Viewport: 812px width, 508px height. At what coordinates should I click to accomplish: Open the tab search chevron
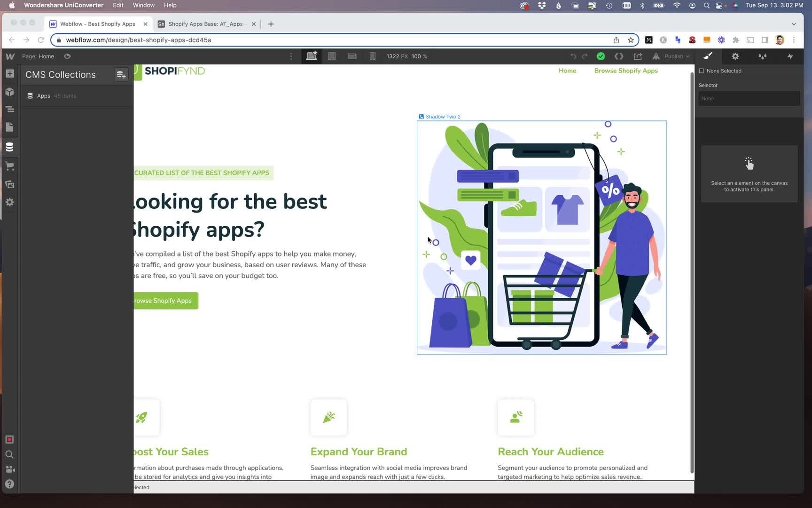[794, 24]
